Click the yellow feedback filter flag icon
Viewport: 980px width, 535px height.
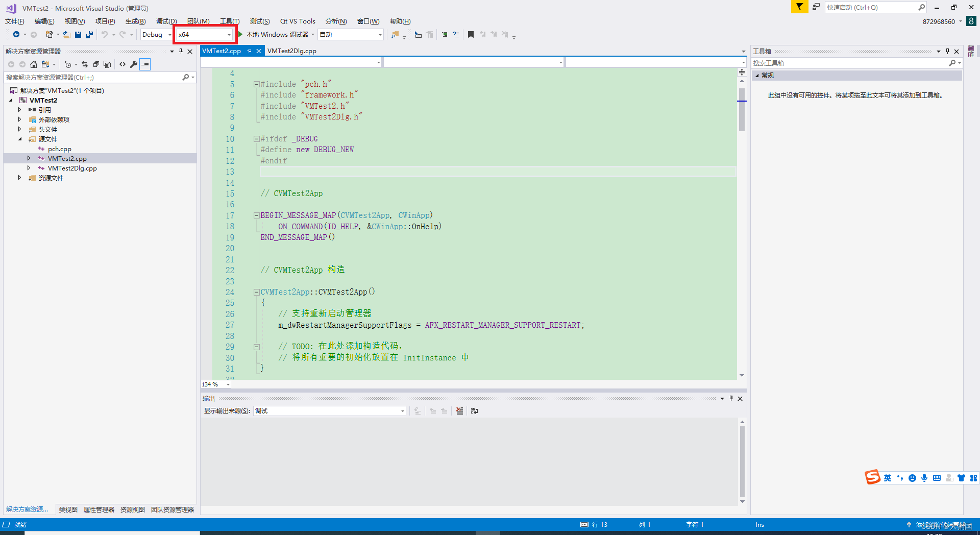point(799,7)
